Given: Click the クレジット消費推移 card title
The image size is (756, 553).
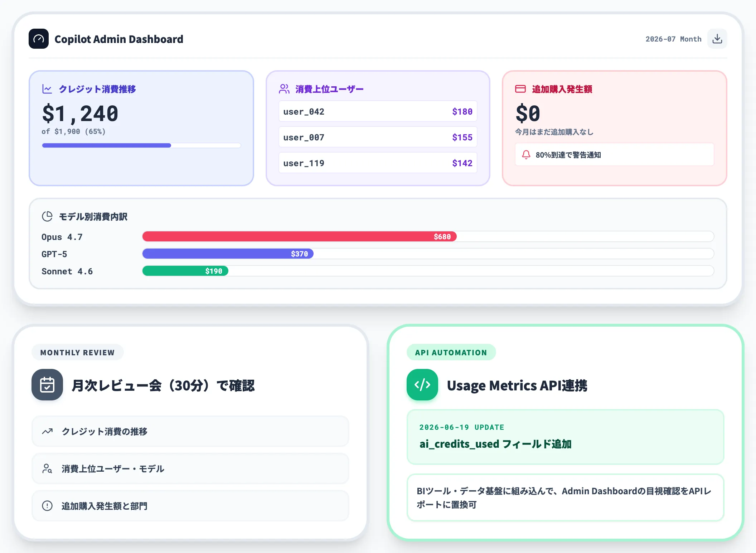Looking at the screenshot, I should [97, 89].
